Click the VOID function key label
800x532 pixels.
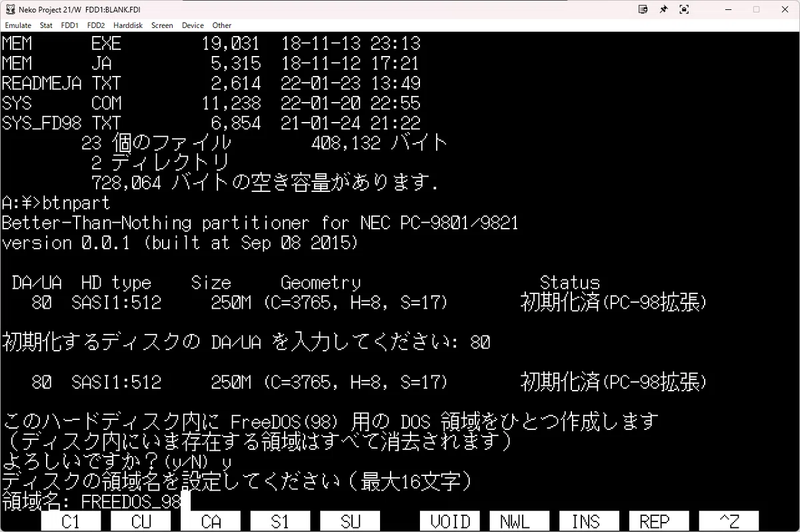pyautogui.click(x=450, y=521)
